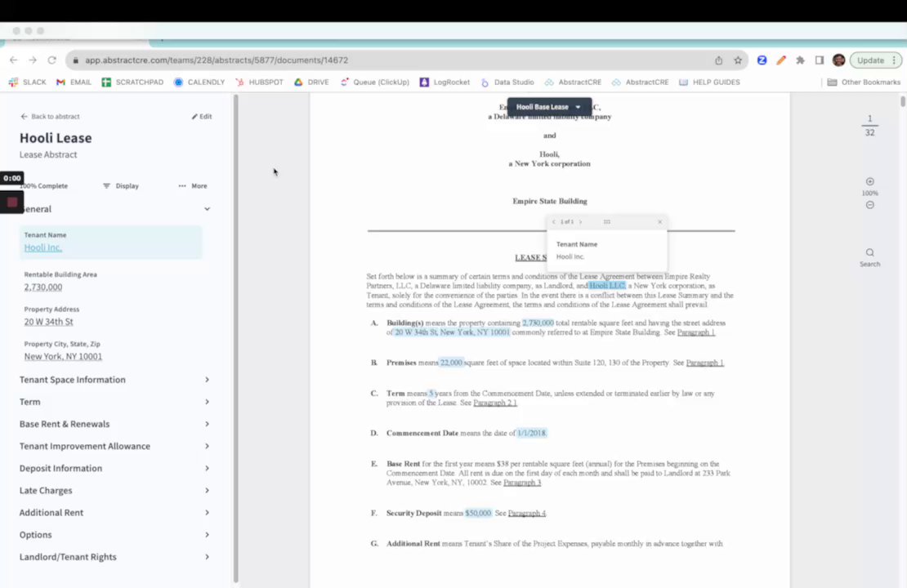Open the Data Studio bookmark
The image size is (907, 588).
[507, 82]
